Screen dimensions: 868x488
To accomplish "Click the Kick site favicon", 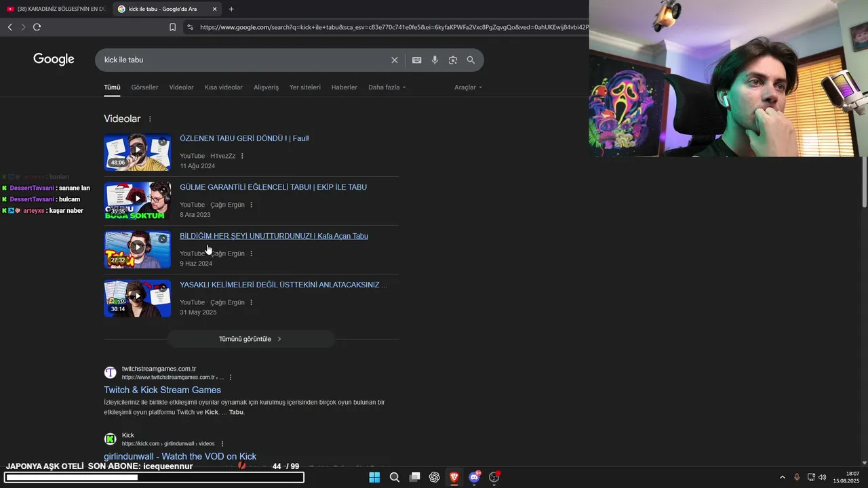I will click(110, 439).
